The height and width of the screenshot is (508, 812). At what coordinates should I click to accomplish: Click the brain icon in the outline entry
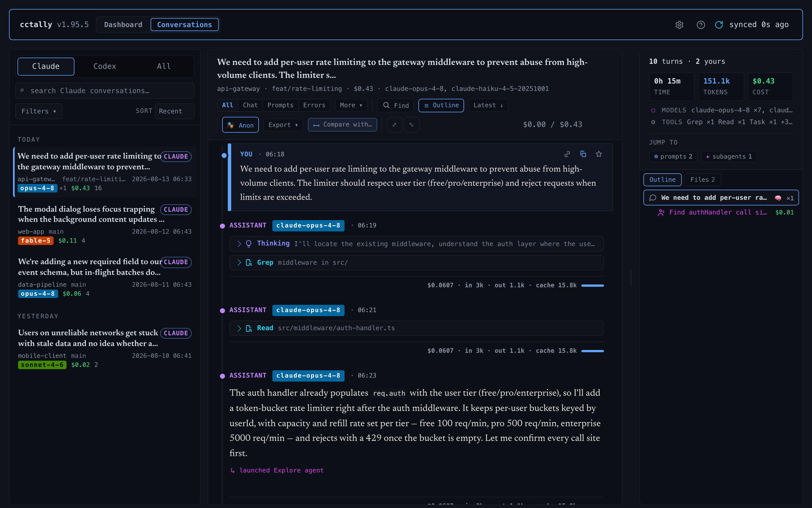pos(778,198)
